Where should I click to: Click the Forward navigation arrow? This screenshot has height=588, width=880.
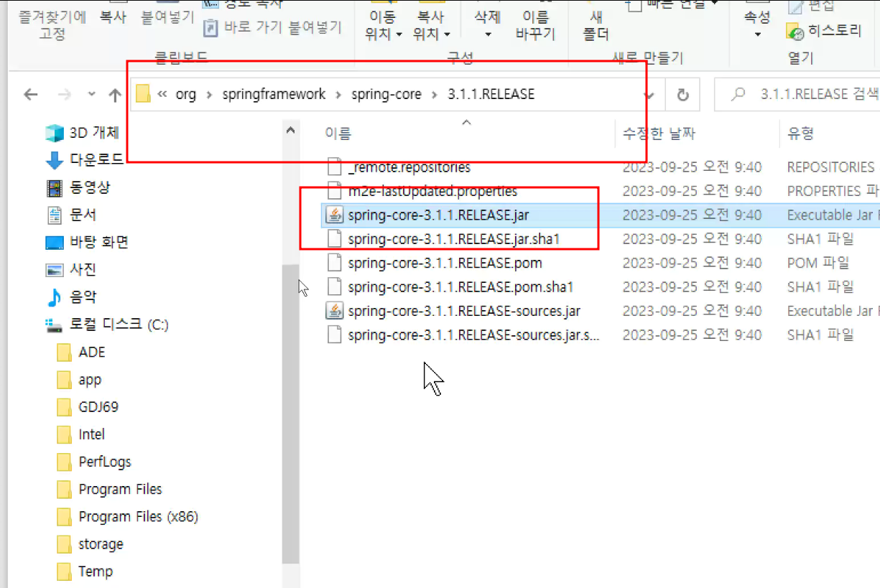tap(64, 95)
